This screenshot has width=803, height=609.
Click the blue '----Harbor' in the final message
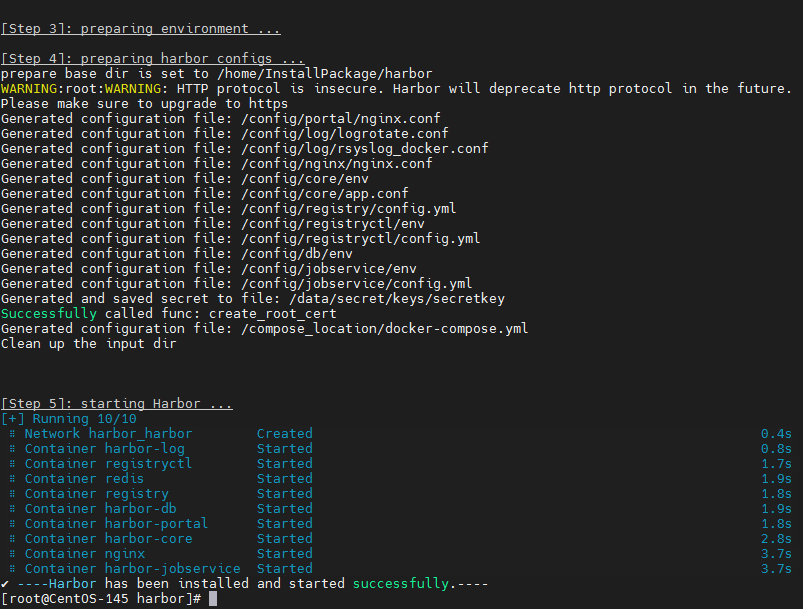pyautogui.click(x=57, y=583)
